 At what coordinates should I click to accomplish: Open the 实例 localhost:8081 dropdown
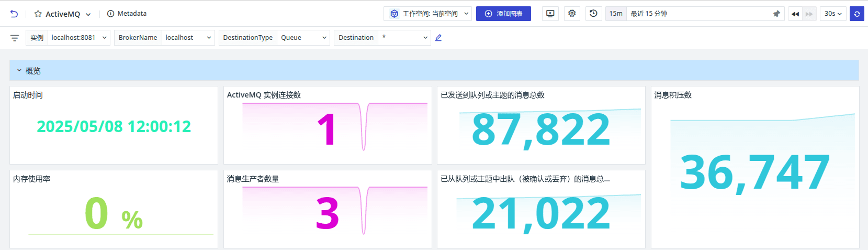[78, 38]
